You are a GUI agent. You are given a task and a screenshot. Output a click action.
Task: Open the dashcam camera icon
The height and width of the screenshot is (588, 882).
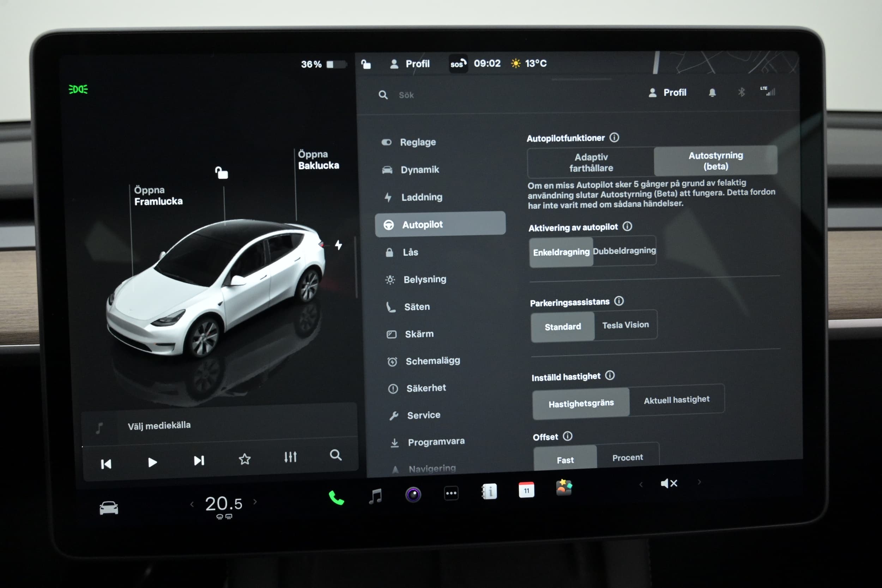pos(413,495)
